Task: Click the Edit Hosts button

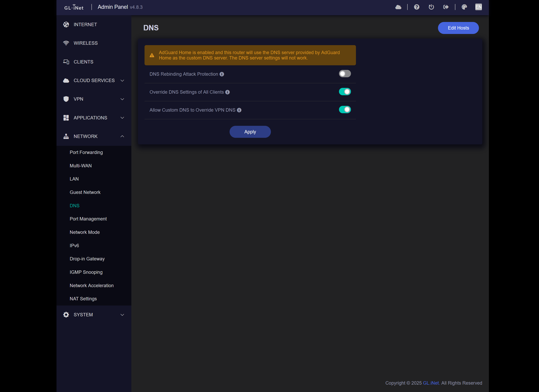Action: click(x=458, y=28)
